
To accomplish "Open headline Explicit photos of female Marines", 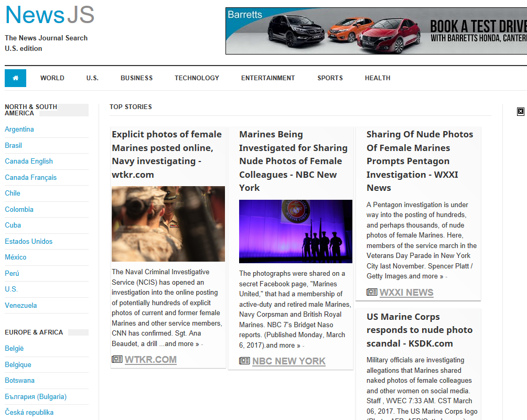I will [167, 154].
